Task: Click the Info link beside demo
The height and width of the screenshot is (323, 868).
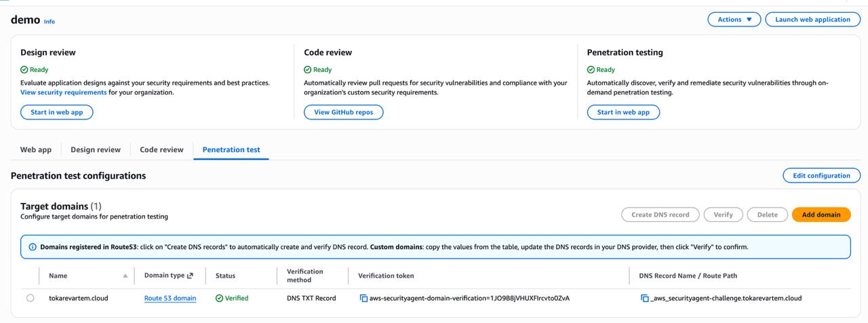Action: click(50, 22)
